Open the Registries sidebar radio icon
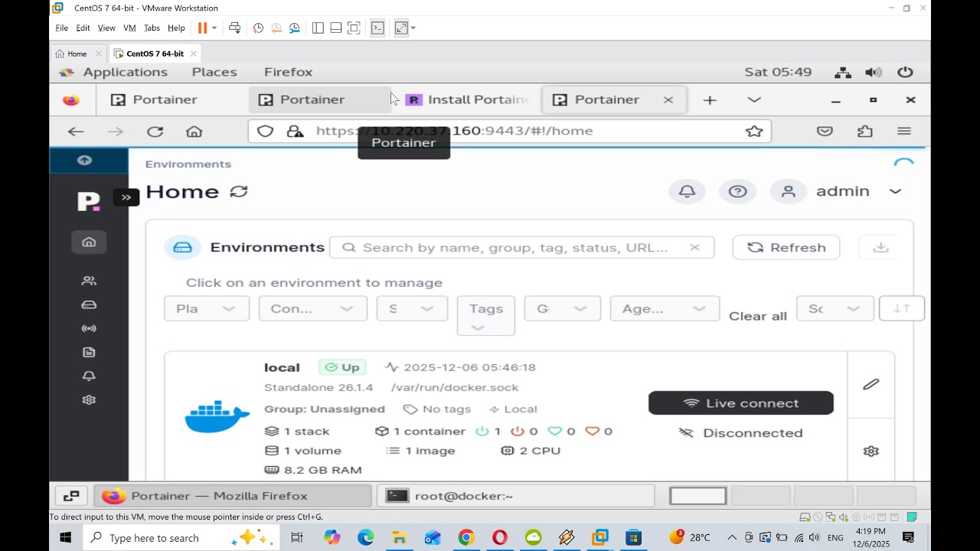980x551 pixels. pyautogui.click(x=89, y=328)
